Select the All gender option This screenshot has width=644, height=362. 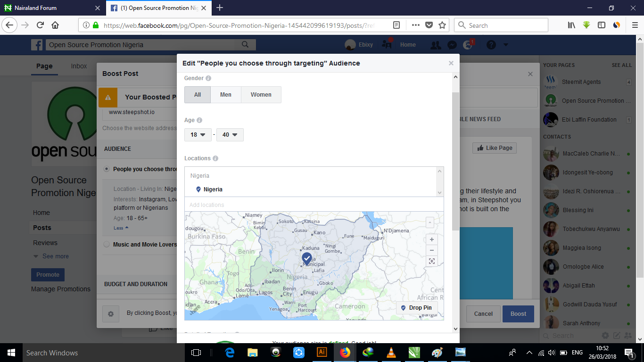tap(198, 95)
